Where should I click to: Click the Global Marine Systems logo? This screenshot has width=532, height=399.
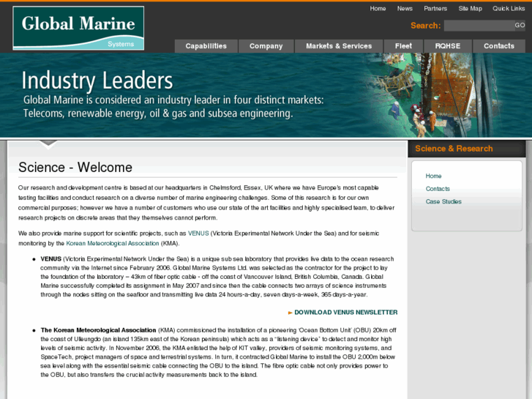tap(78, 28)
